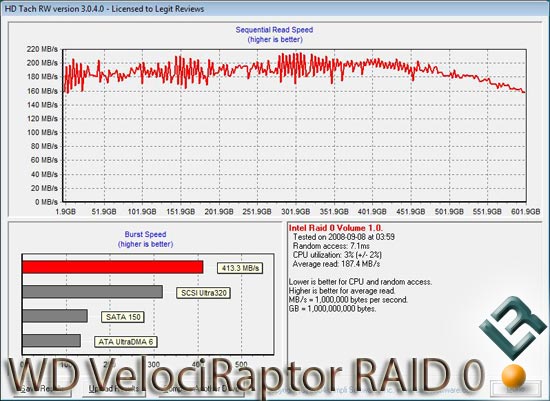Click the HD Tach RW window title

104,9
